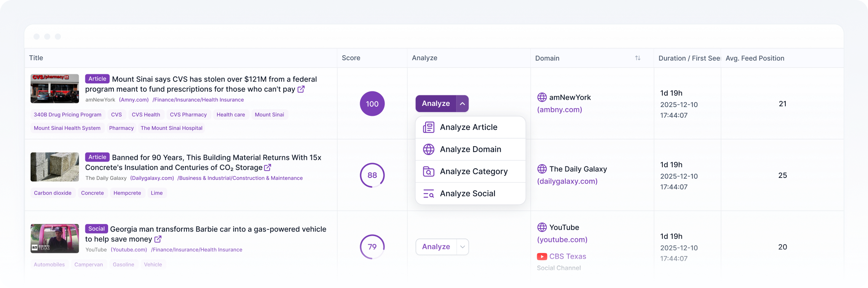Screen dimensions: 868x288
Task: Choose Analyze Domain from the menu
Action: click(x=471, y=149)
